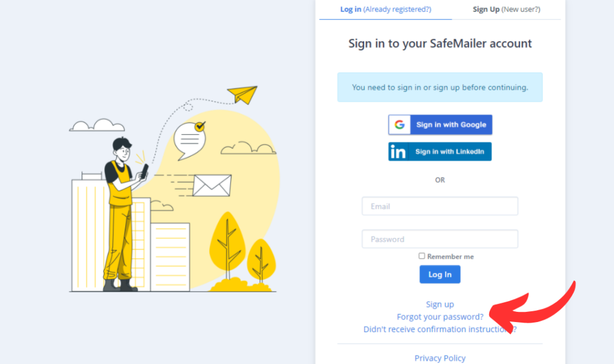Enable the Remember me checkbox

(422, 256)
